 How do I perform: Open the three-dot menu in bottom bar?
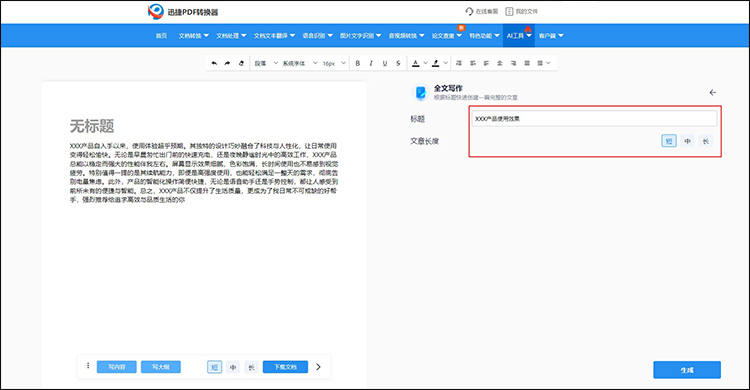click(x=88, y=366)
